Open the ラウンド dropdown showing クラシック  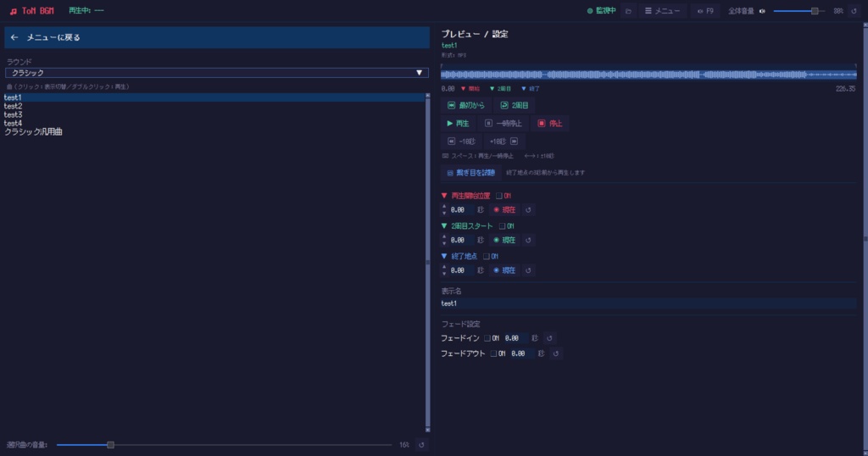[x=217, y=73]
